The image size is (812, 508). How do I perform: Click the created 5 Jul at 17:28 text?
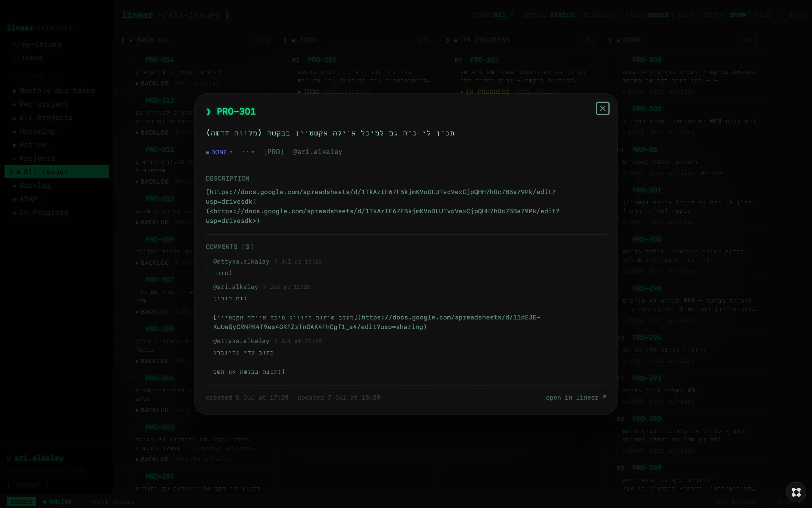click(x=247, y=397)
